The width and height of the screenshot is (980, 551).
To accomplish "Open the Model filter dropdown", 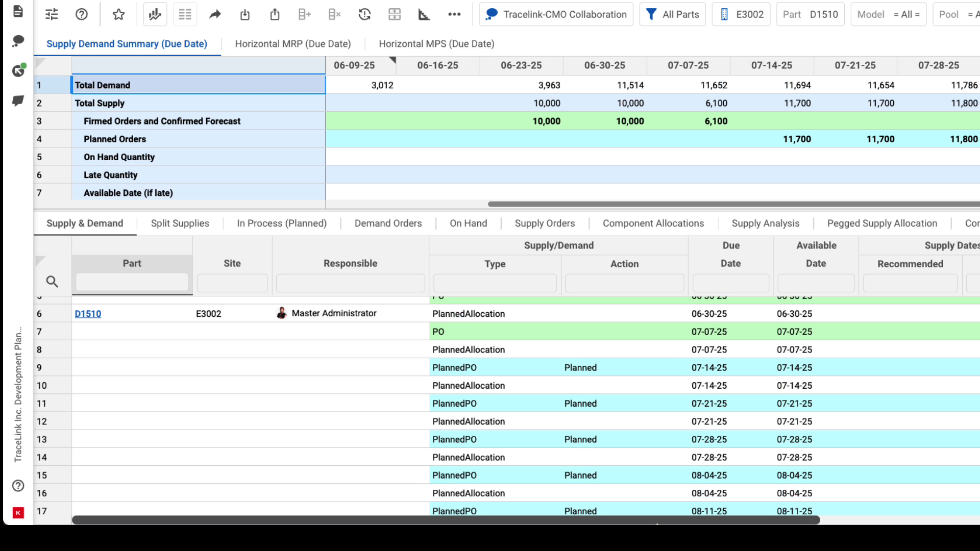I will click(x=889, y=14).
